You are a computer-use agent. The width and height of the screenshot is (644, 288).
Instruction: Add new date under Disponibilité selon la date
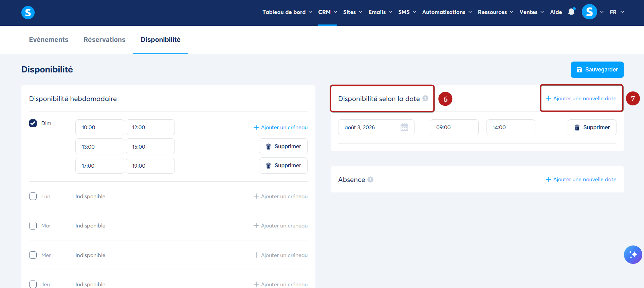pos(581,99)
